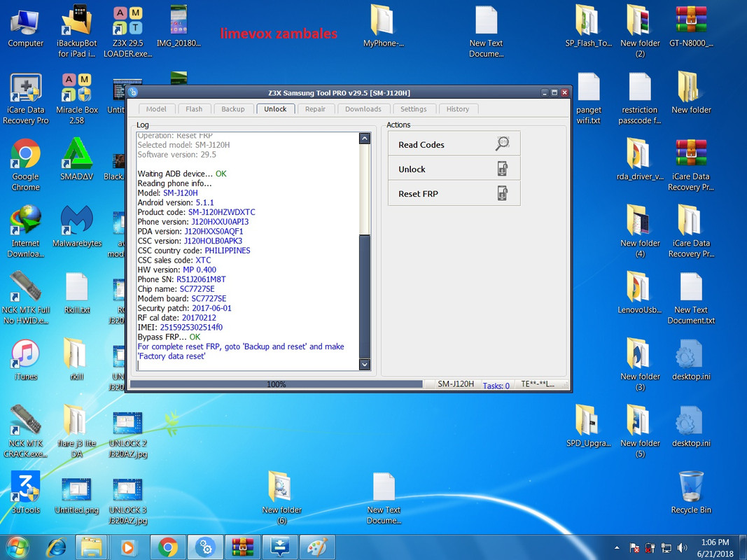The image size is (747, 560).
Task: Click log scrollbar down arrow
Action: point(365,364)
